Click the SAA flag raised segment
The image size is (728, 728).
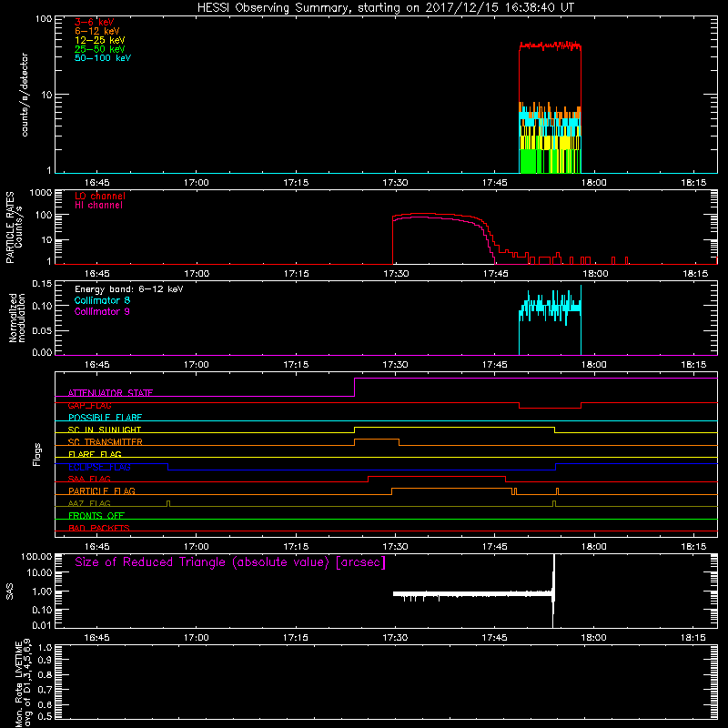coord(437,476)
